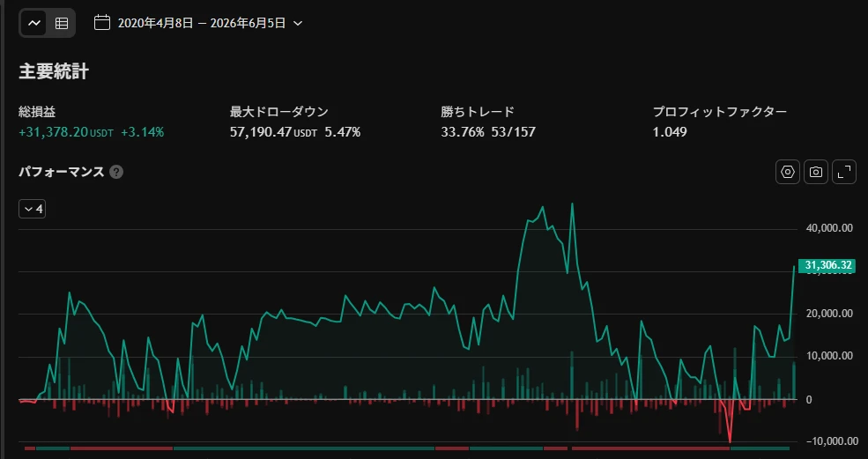868x459 pixels.
Task: Click the profit factor 1.049
Action: 670,132
